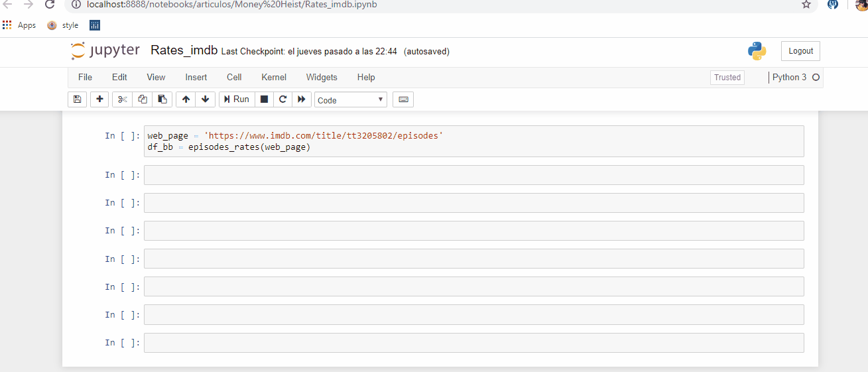The image size is (868, 372).
Task: Move the selected cell up
Action: click(x=186, y=99)
